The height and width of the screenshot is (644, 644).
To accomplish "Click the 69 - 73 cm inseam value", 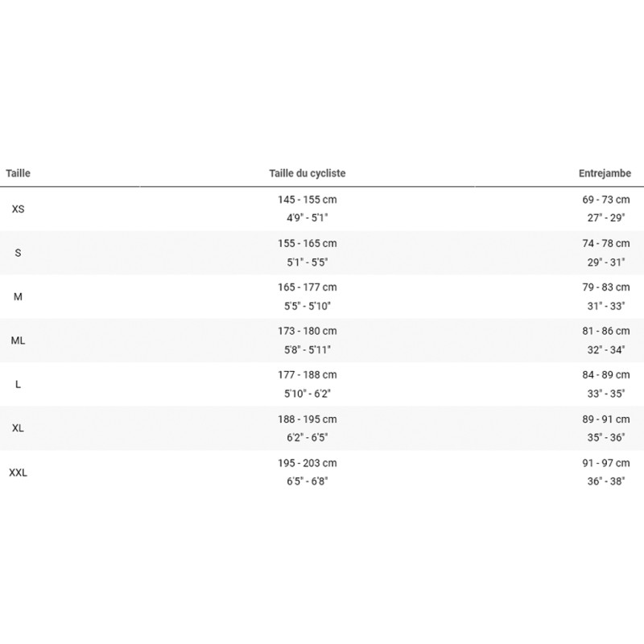I will coord(606,200).
